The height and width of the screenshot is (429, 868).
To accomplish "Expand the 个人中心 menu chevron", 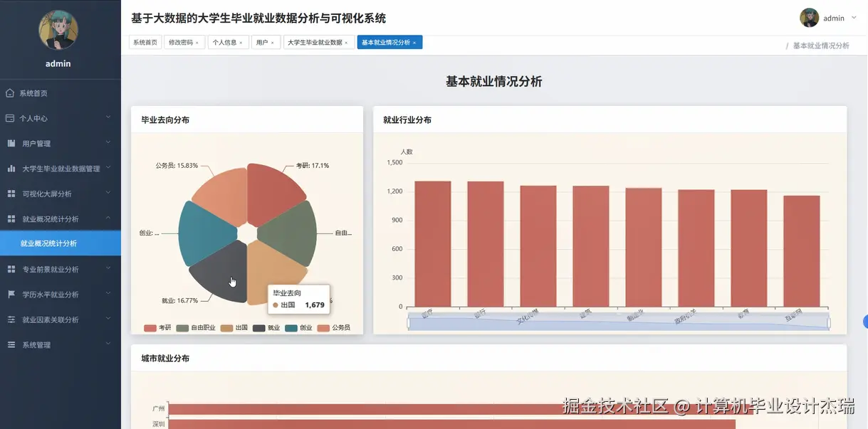I will (108, 117).
